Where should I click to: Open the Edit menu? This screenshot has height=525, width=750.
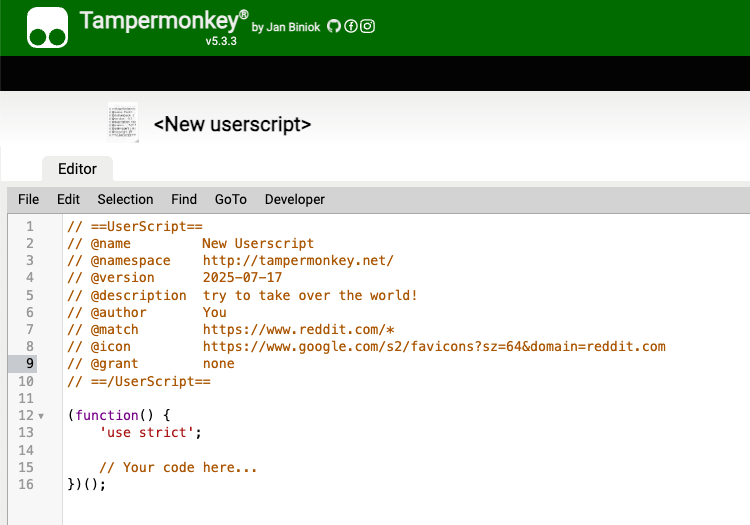(68, 199)
